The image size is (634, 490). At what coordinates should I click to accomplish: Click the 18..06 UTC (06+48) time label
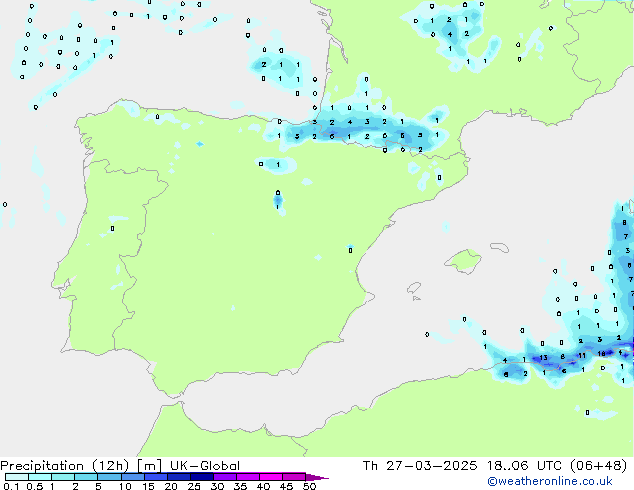pyautogui.click(x=562, y=465)
